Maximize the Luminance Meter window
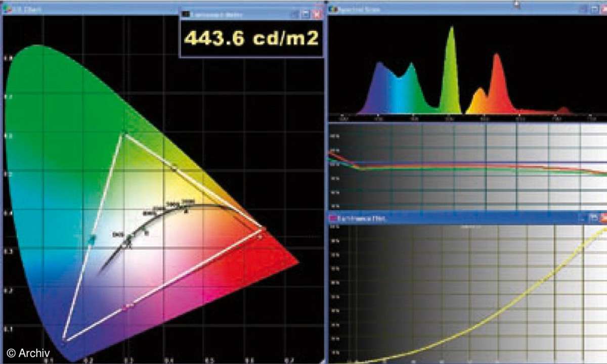This screenshot has width=607, height=364. 306,15
